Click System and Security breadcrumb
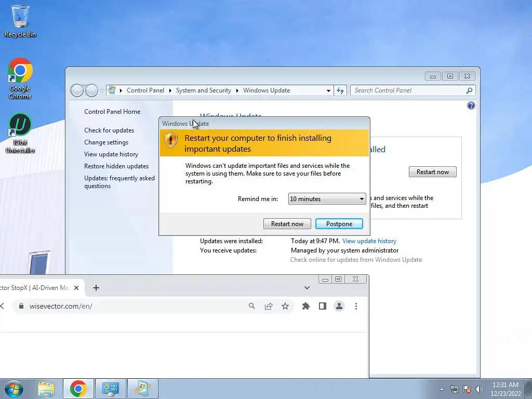The image size is (532, 399). pos(203,90)
